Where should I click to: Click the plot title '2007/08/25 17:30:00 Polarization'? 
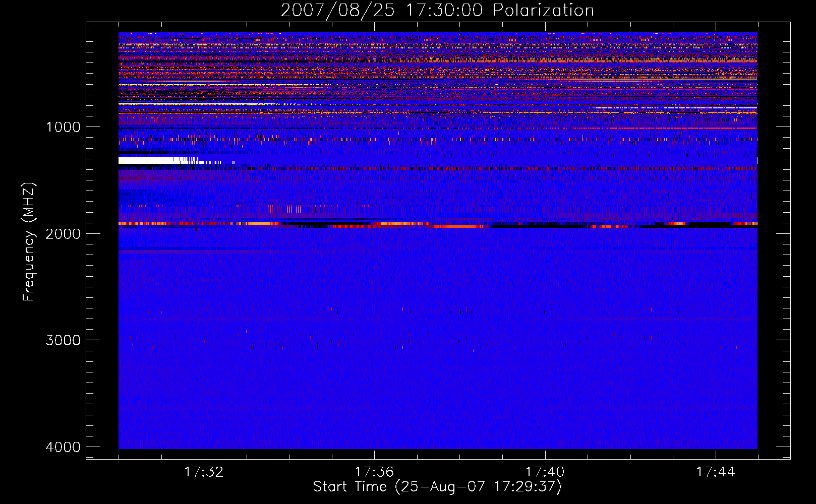(x=437, y=10)
